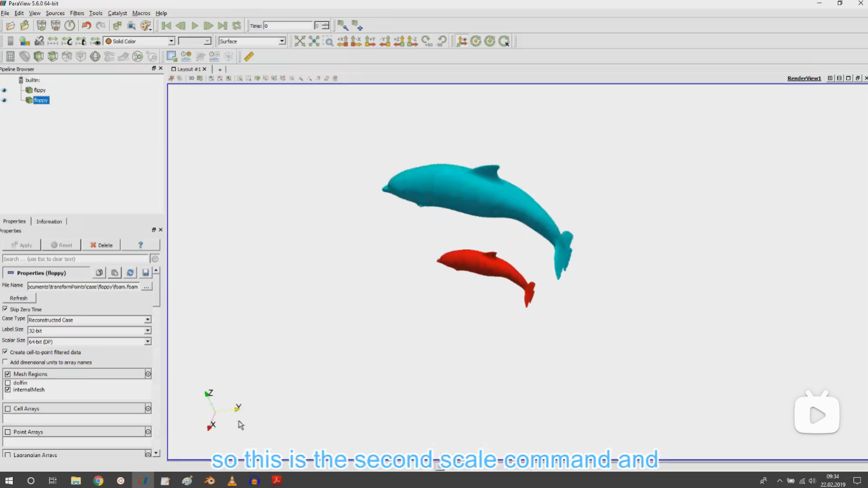The image size is (868, 488).
Task: Collapse the Cell Arrays section arrow
Action: (x=148, y=409)
